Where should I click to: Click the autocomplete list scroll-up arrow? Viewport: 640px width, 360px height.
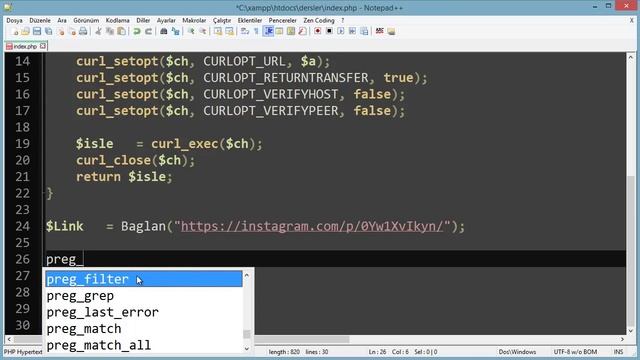[x=247, y=276]
